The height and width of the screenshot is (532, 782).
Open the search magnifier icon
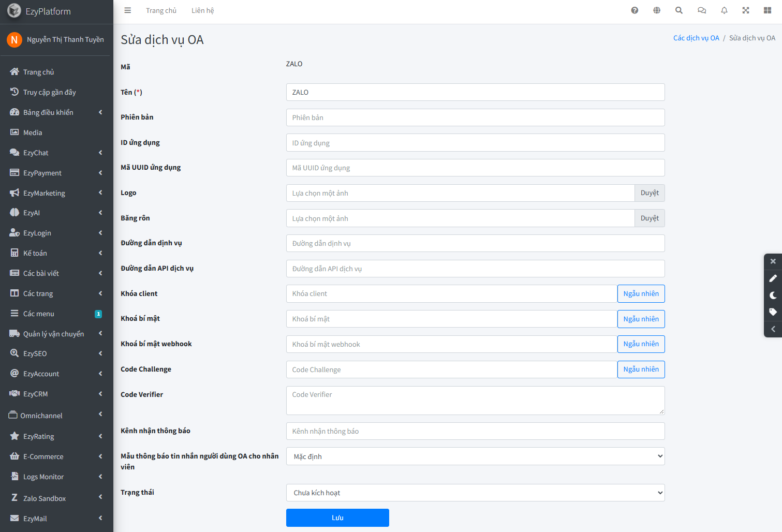pyautogui.click(x=679, y=10)
